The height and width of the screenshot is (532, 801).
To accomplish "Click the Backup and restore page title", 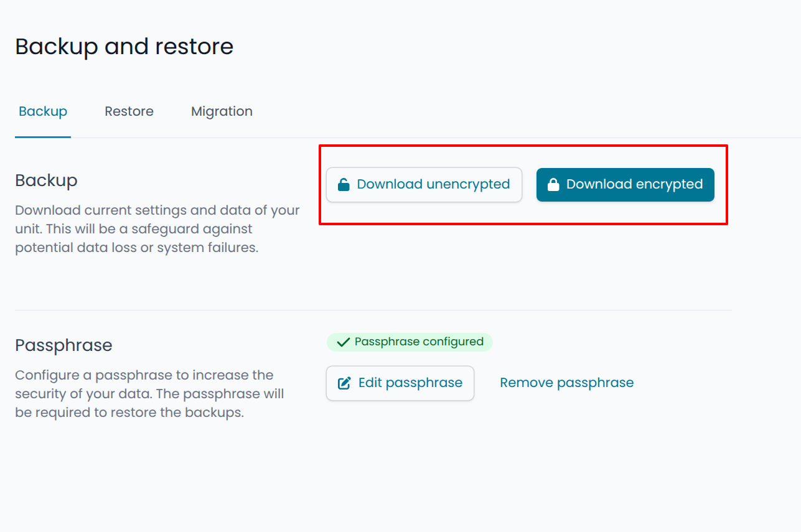I will pos(124,47).
